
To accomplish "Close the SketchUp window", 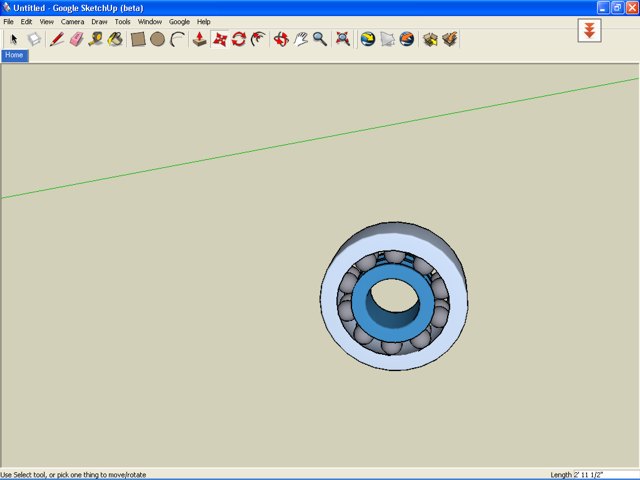I will tap(632, 8).
